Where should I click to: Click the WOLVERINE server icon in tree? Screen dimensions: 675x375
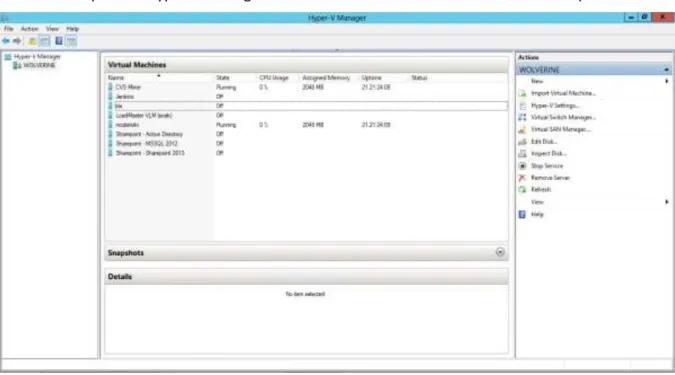[17, 65]
